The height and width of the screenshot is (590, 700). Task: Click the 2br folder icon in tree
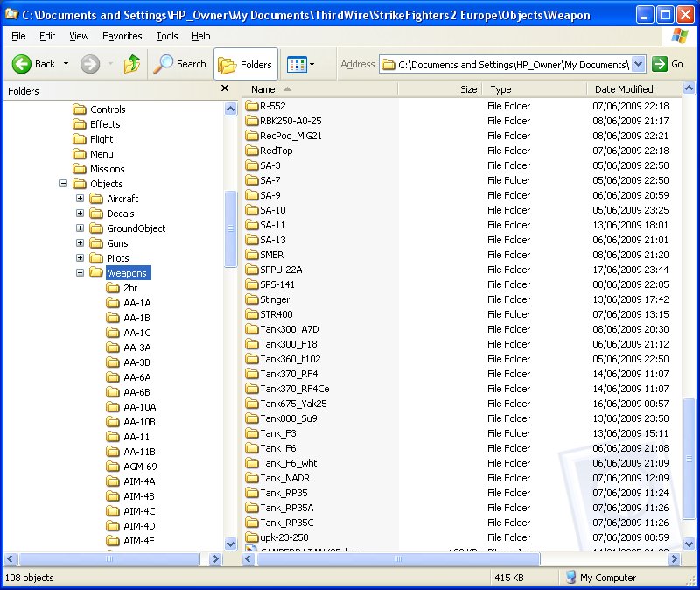tap(113, 288)
